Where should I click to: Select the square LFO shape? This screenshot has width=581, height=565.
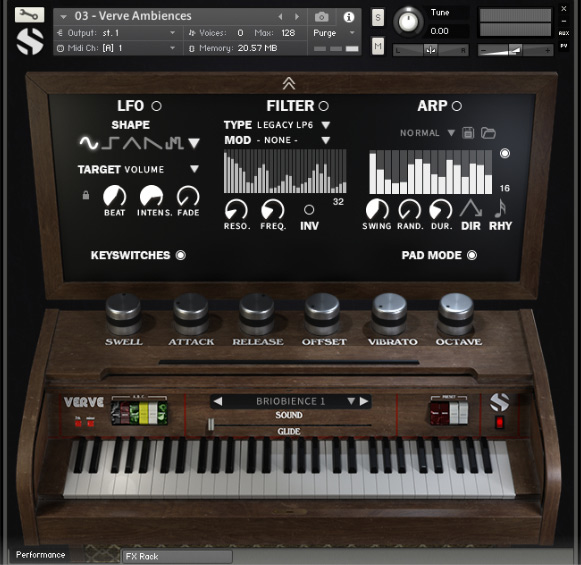coord(110,143)
